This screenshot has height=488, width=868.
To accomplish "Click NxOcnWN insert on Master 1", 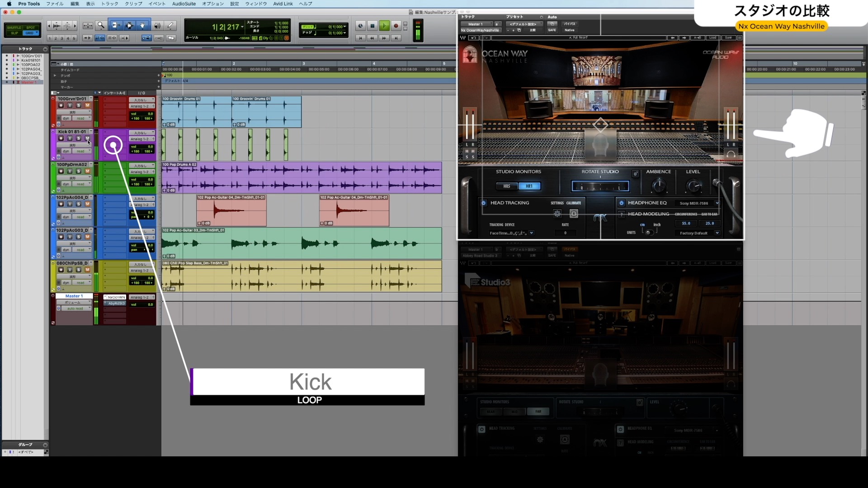I will (x=115, y=297).
